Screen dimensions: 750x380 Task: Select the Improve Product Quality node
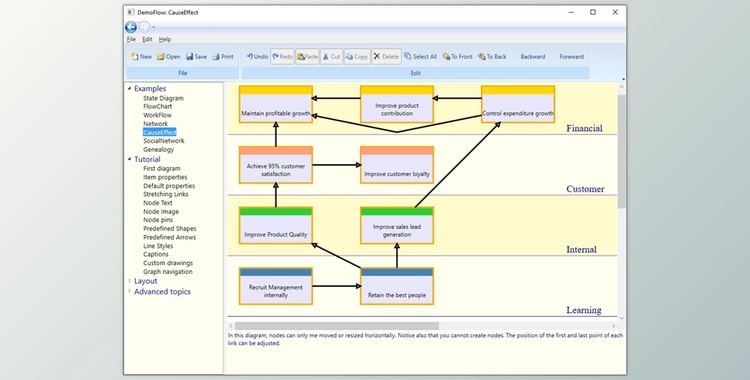point(276,225)
